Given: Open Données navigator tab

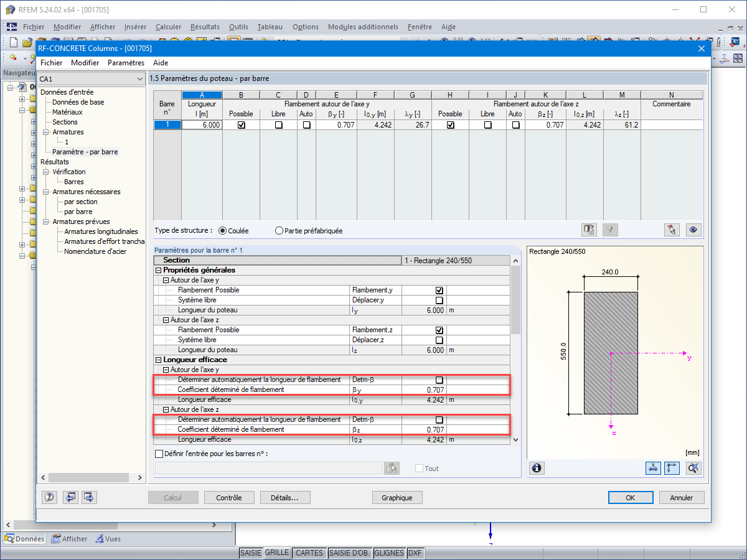Looking at the screenshot, I should pyautogui.click(x=24, y=539).
